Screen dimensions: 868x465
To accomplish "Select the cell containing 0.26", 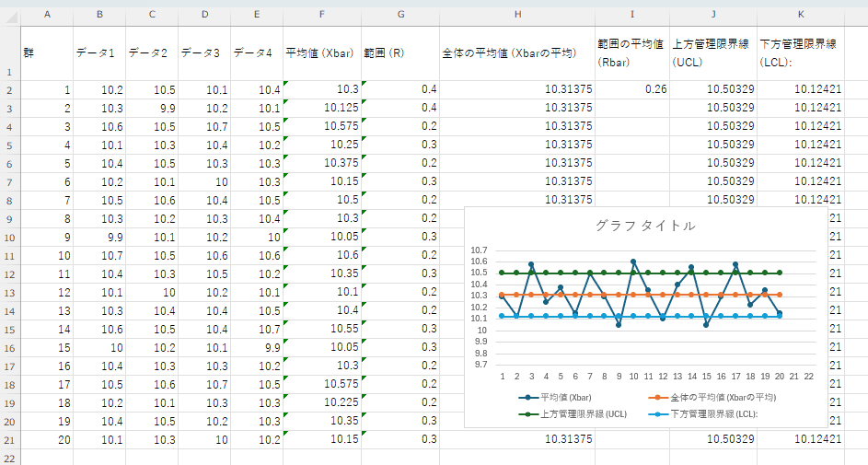I will [632, 89].
